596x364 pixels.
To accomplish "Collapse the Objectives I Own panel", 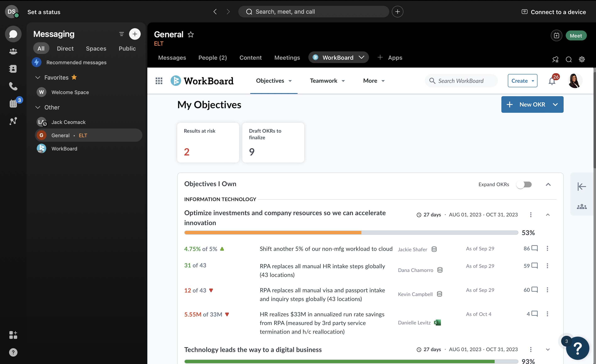I will click(x=548, y=184).
